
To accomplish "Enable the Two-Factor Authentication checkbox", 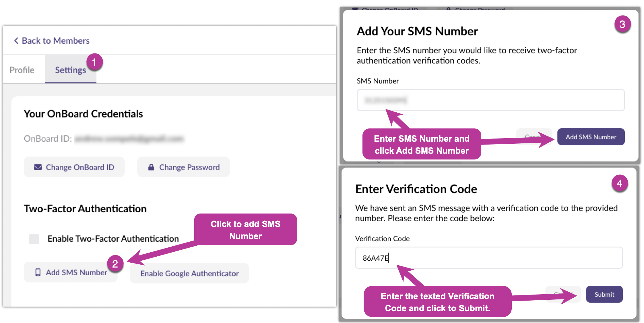I will coord(34,239).
